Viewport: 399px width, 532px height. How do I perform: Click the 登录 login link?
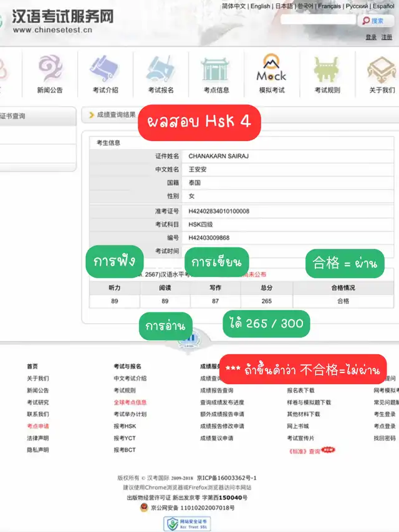pos(371,37)
